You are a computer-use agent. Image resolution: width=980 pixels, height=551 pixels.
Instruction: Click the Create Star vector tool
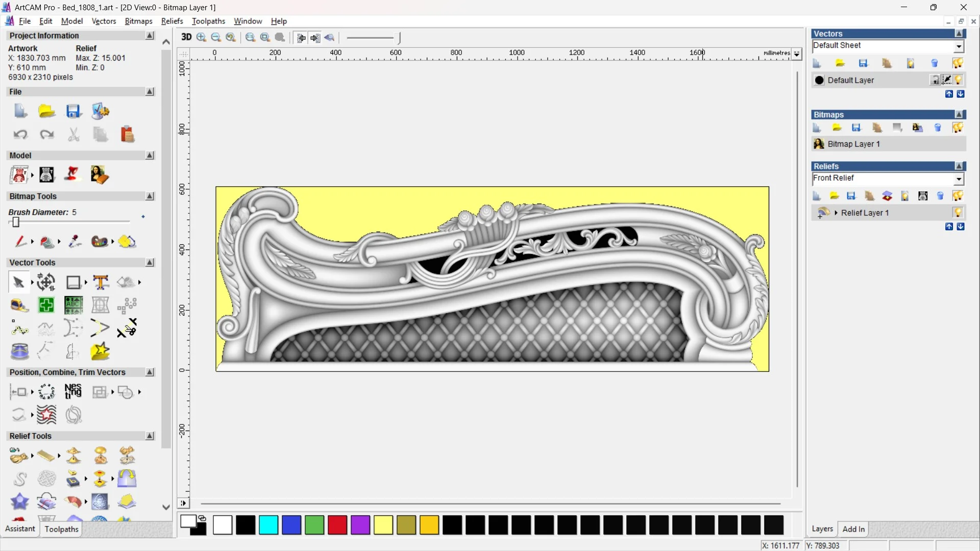[x=100, y=352]
